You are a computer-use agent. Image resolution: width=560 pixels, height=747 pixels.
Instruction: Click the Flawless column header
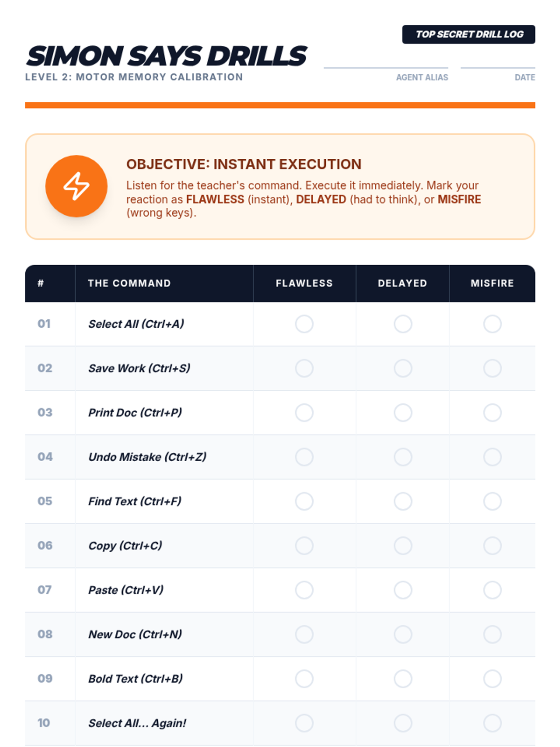(x=304, y=283)
